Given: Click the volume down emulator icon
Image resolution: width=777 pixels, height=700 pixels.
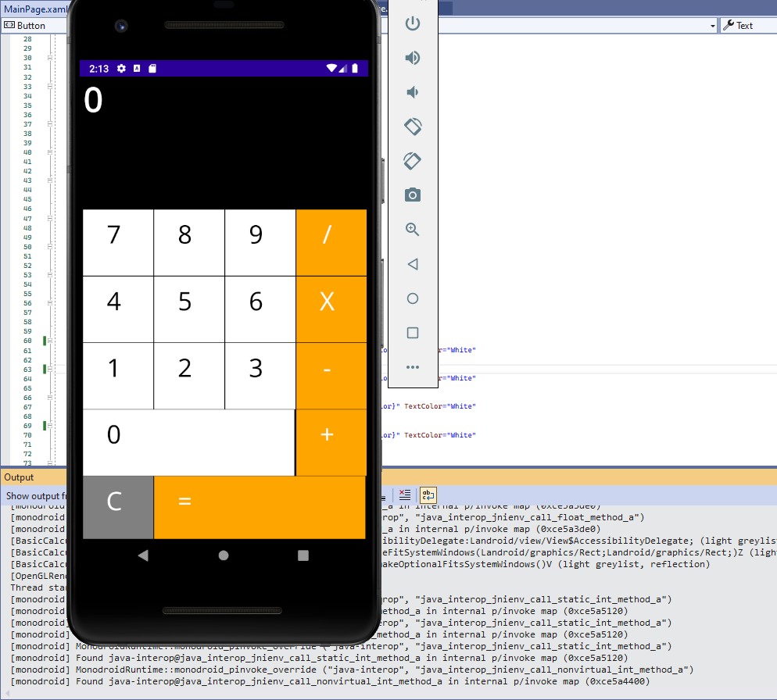Looking at the screenshot, I should (413, 91).
